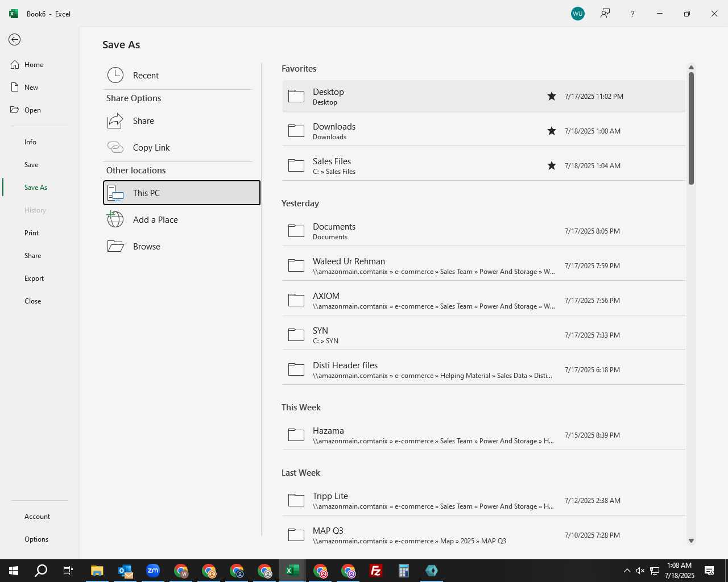Open Help with the question mark icon
This screenshot has height=582, width=728.
[x=632, y=14]
